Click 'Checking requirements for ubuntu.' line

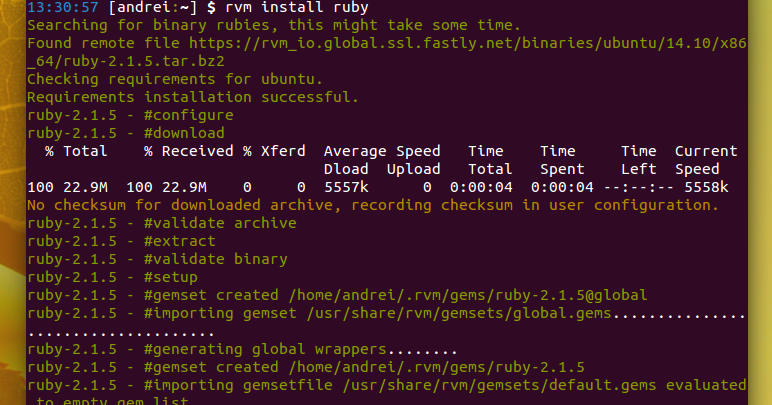coord(175,79)
